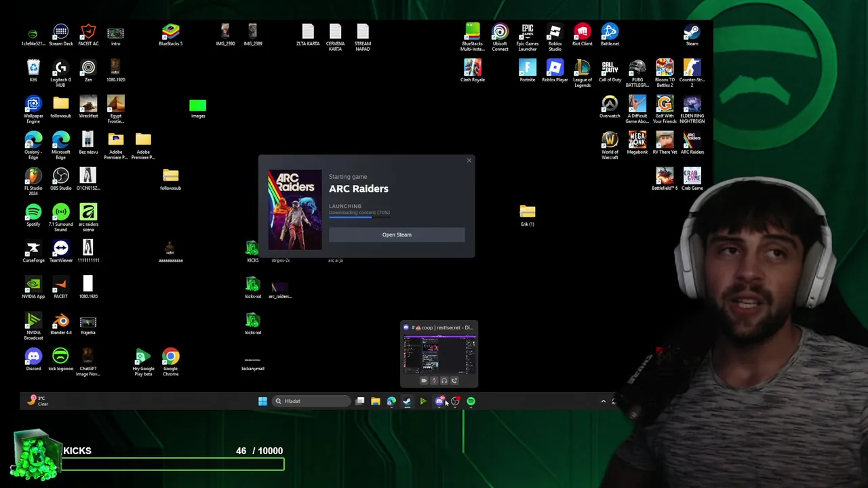Select Wreckfest desktop shortcut

coord(88,107)
